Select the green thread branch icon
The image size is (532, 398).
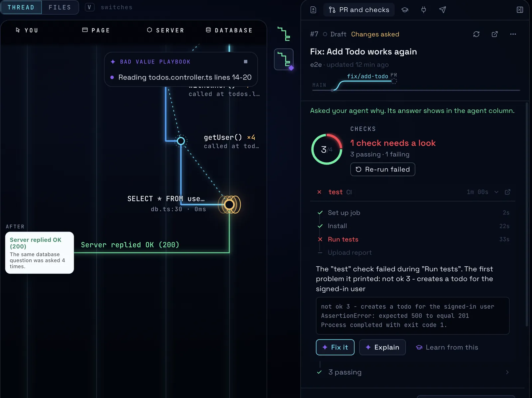[x=284, y=34]
